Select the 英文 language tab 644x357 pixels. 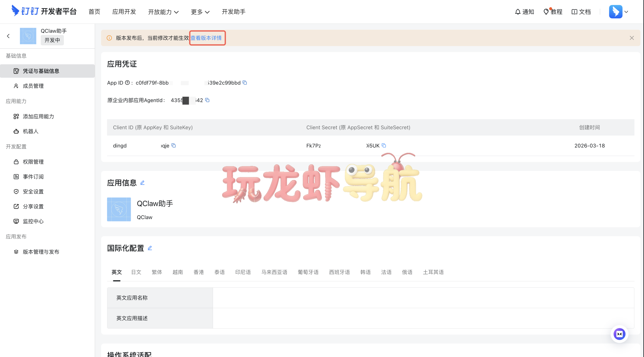coord(116,272)
